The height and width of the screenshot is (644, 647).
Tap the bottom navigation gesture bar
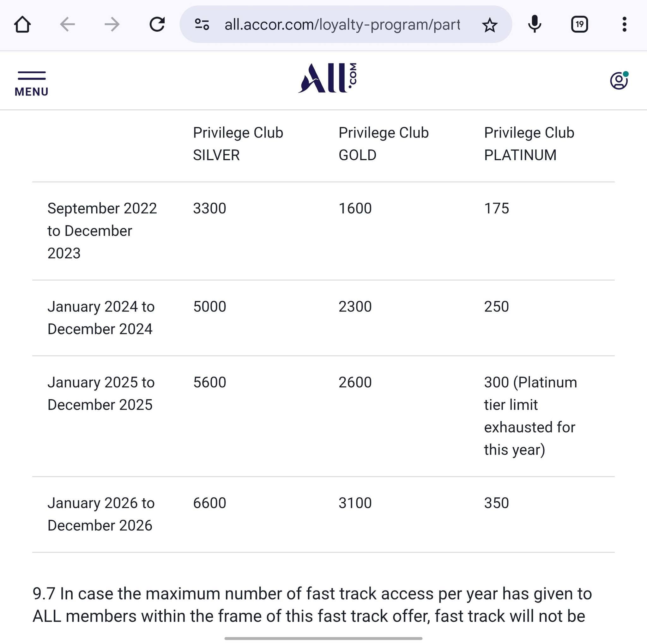point(323,638)
